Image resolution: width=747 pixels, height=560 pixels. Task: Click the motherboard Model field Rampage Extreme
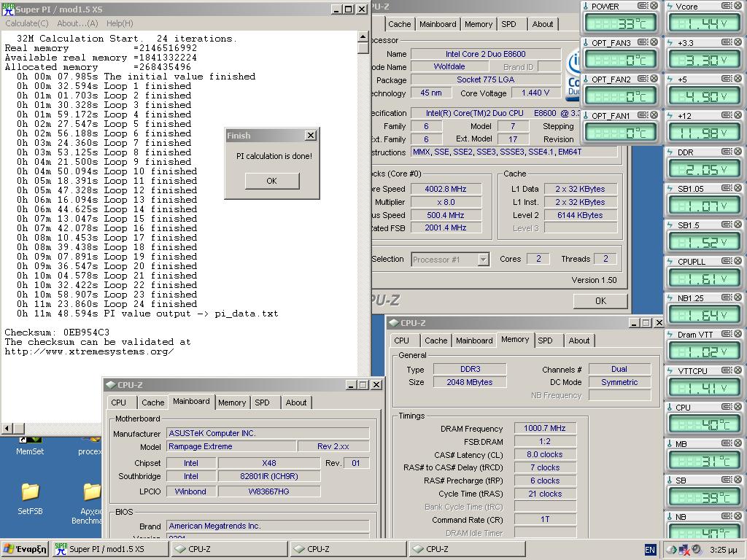tap(231, 447)
